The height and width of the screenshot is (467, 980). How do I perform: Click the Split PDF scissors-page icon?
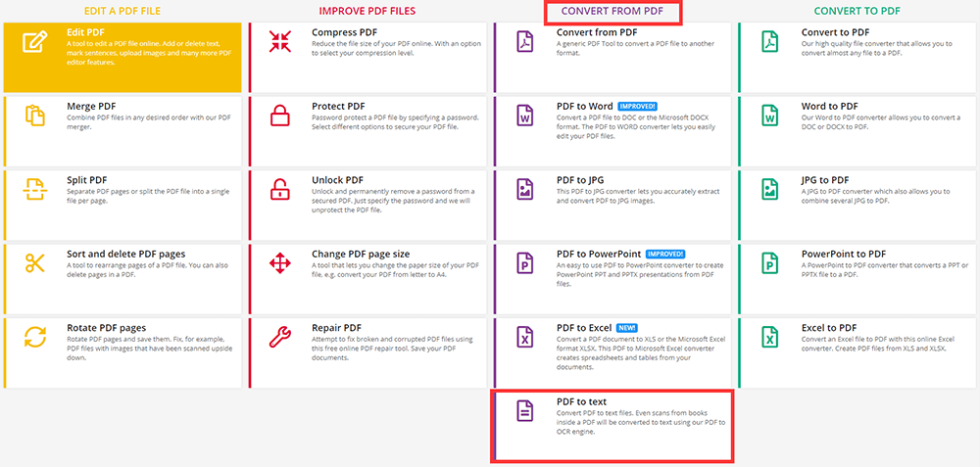(35, 190)
